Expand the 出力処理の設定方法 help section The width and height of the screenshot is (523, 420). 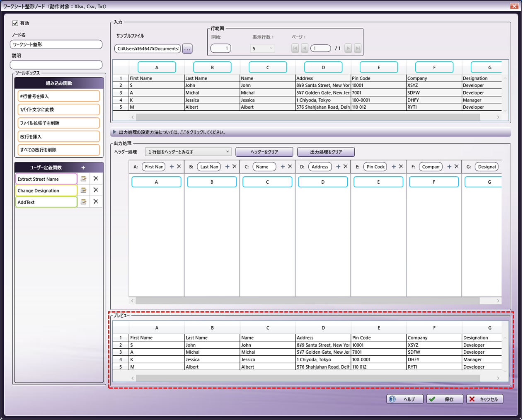click(x=310, y=132)
